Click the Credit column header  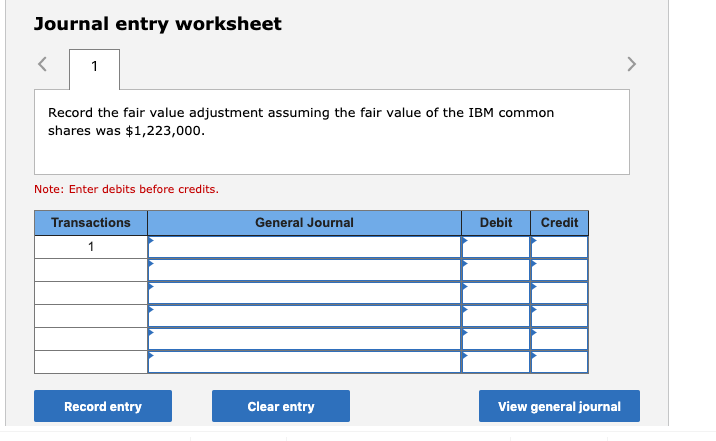(x=559, y=223)
